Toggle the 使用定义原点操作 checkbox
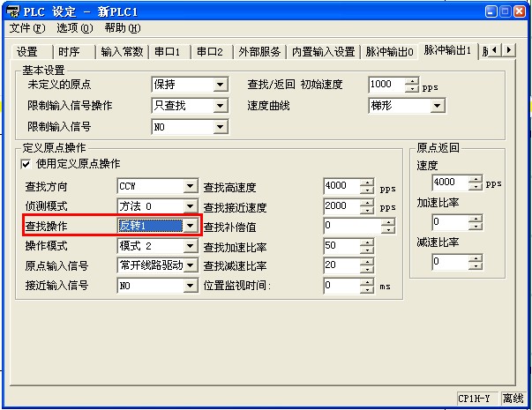The image size is (532, 410). click(25, 165)
